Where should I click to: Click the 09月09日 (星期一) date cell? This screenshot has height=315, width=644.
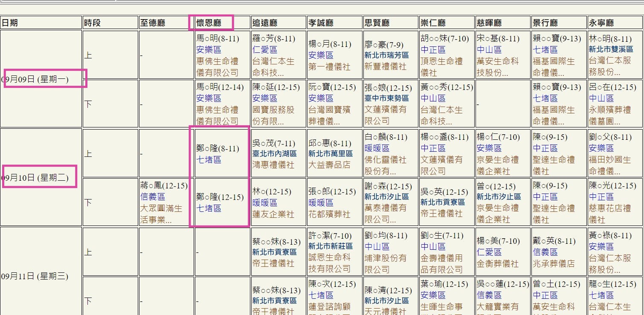tap(35, 79)
